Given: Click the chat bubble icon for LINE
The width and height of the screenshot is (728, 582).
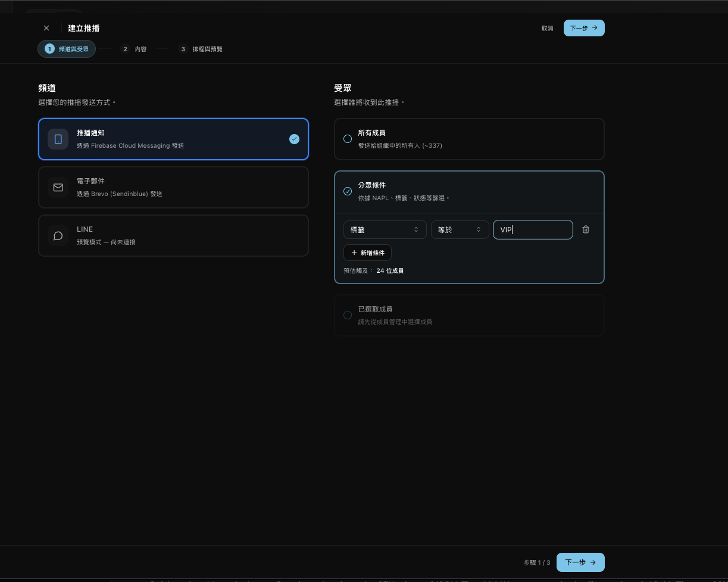Looking at the screenshot, I should click(x=58, y=236).
